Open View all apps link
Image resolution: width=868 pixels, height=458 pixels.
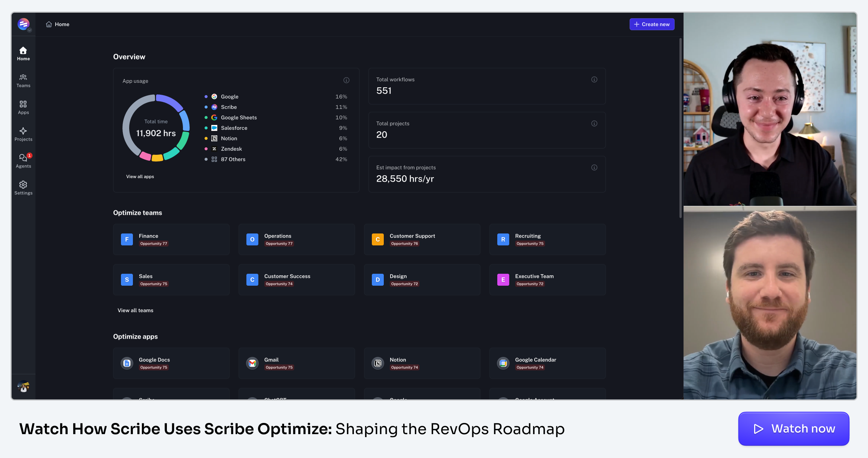(x=140, y=176)
